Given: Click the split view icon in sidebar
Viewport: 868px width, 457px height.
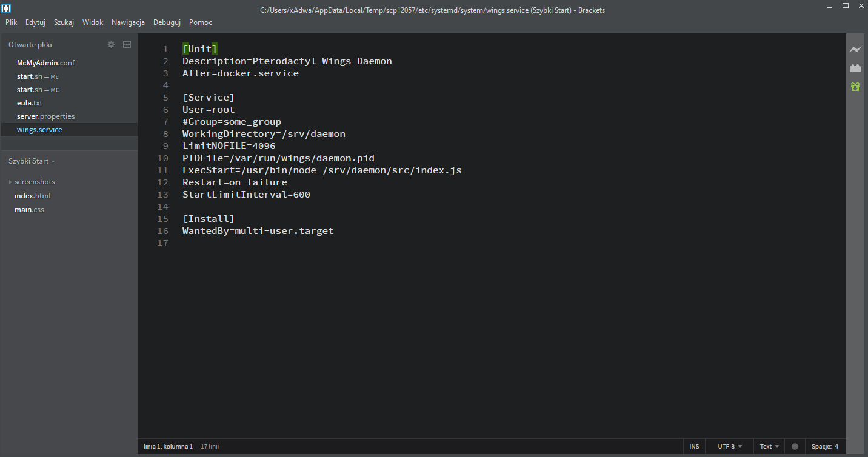Looking at the screenshot, I should click(127, 44).
